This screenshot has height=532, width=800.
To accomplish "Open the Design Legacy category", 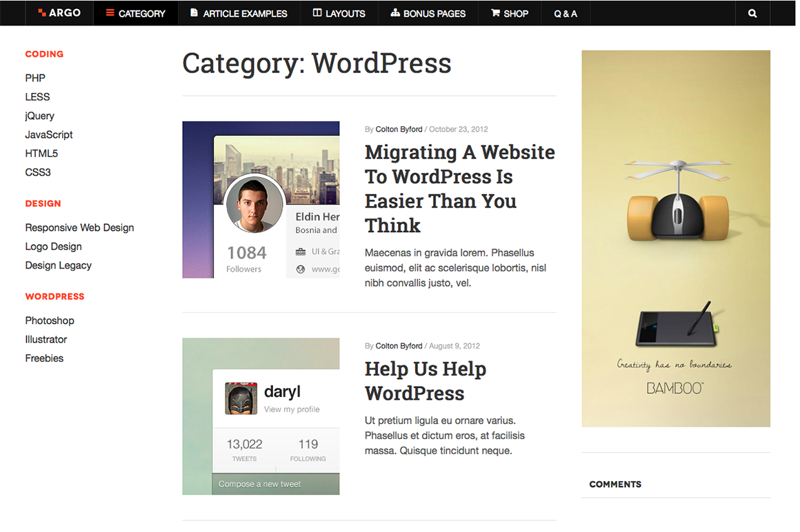I will point(59,265).
